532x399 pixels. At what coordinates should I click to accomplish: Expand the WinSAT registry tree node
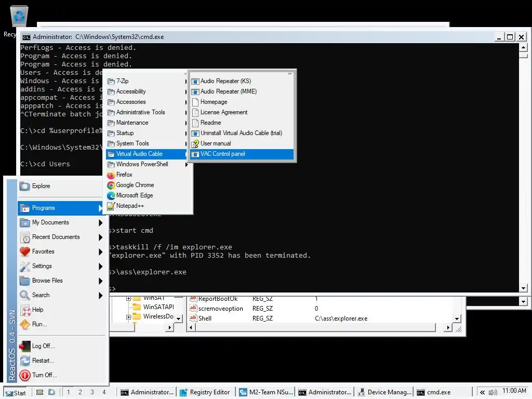(x=129, y=298)
